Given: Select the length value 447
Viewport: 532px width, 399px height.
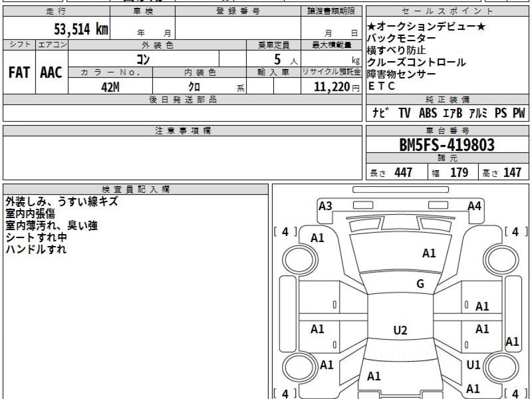Looking at the screenshot, I should click(x=403, y=172).
